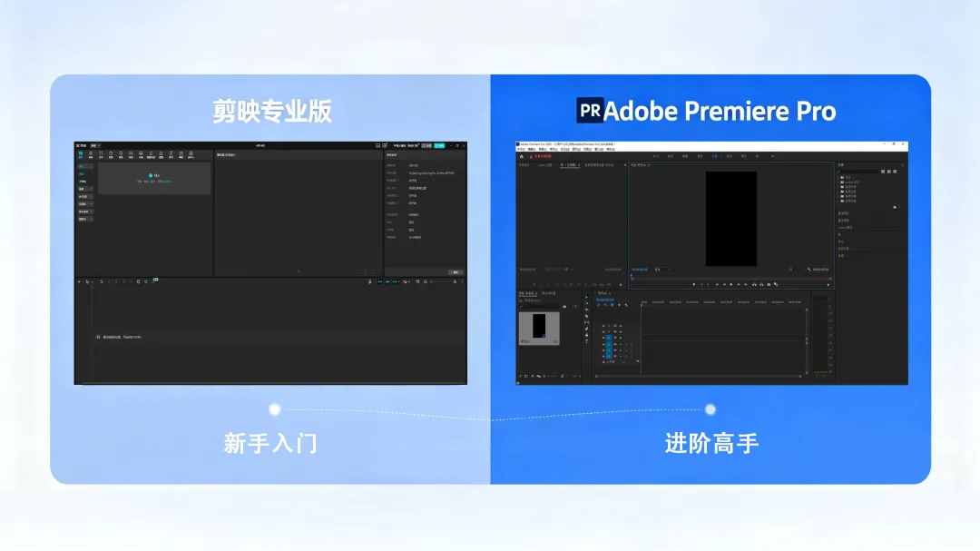Open the playback resolution dropdown in program monitor
The width and height of the screenshot is (980, 551).
point(797,269)
